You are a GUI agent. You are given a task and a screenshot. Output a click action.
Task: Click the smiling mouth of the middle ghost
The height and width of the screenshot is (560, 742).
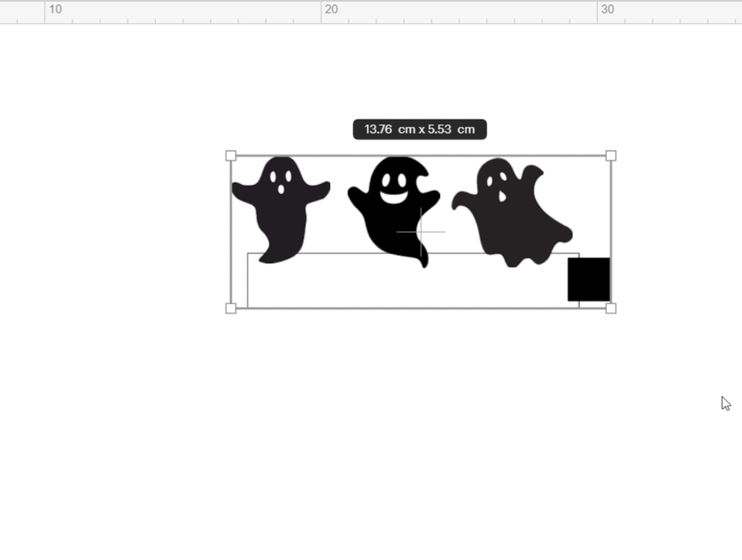click(x=393, y=196)
